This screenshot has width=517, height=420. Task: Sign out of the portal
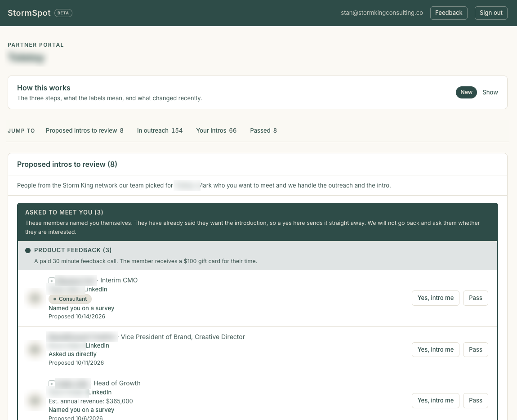tap(490, 13)
